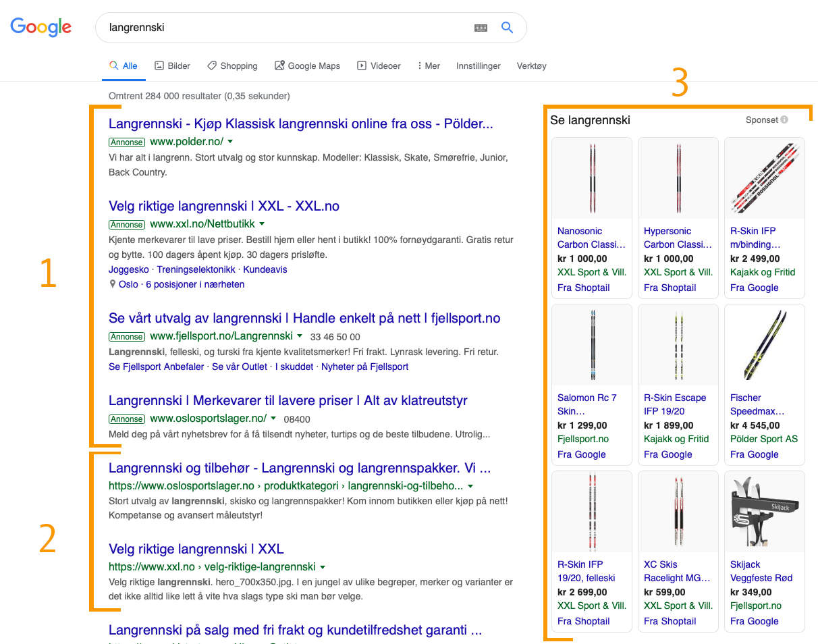Open the Google Maps tab
Viewport: 818px width, 644px height.
307,65
